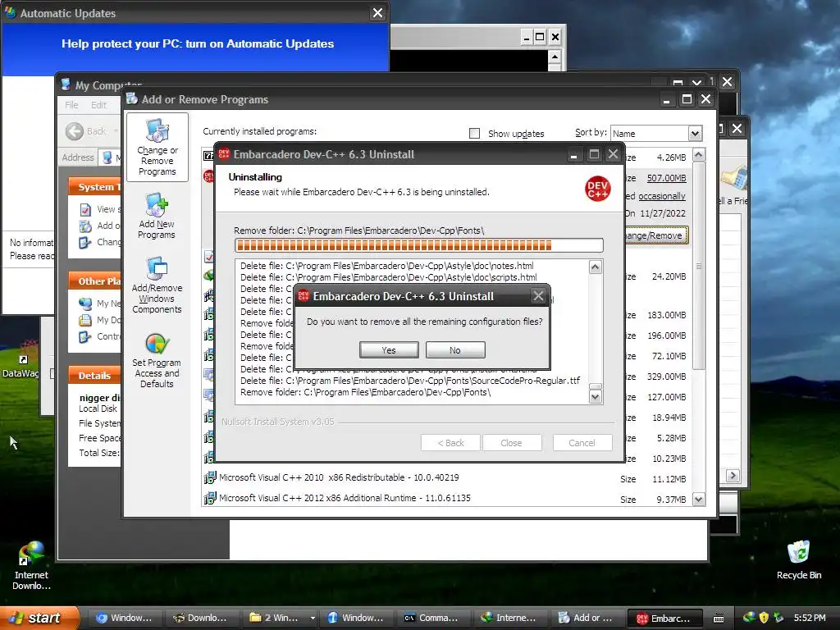Open the Internet Download desktop shortcut

pyautogui.click(x=31, y=565)
